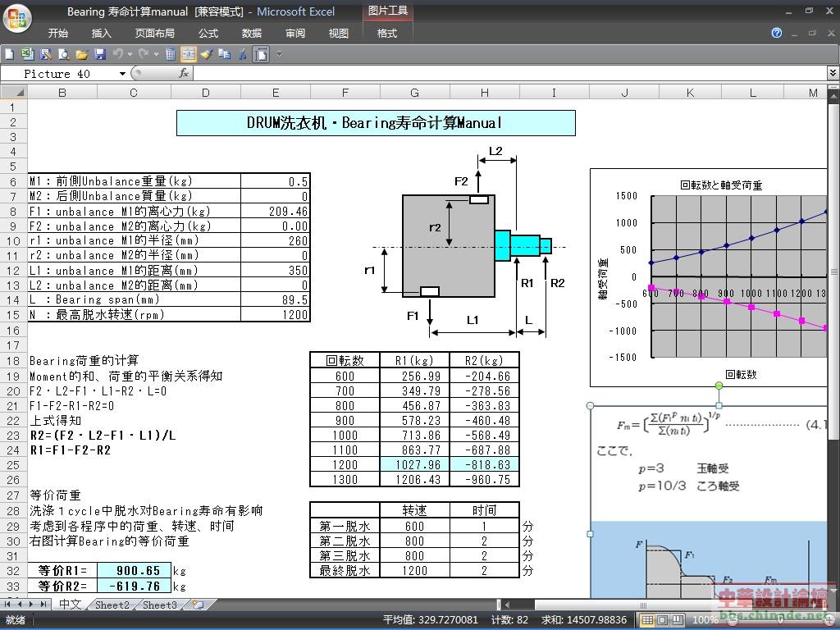The width and height of the screenshot is (840, 630).
Task: Click the highlighted orange-framed toolbar icon
Action: [189, 53]
